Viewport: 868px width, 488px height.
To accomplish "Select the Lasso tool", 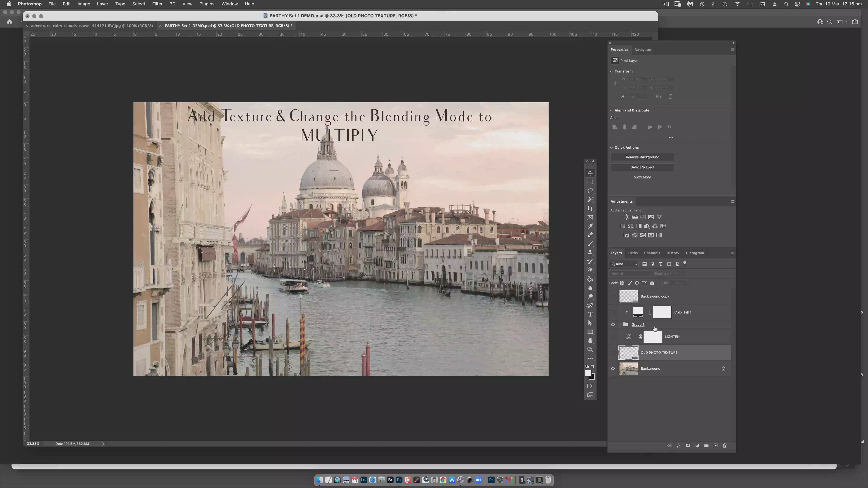I will click(x=590, y=191).
